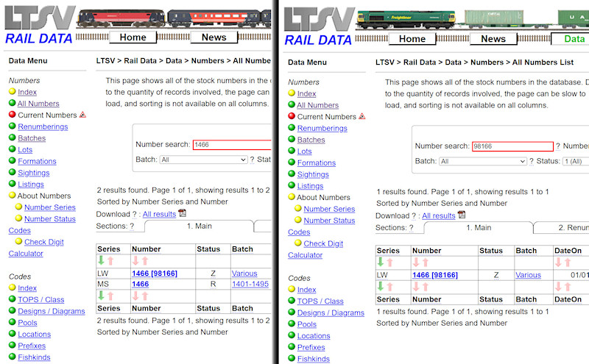The image size is (589, 364).
Task: Click Number search field containing 1466, left page
Action: pos(232,144)
